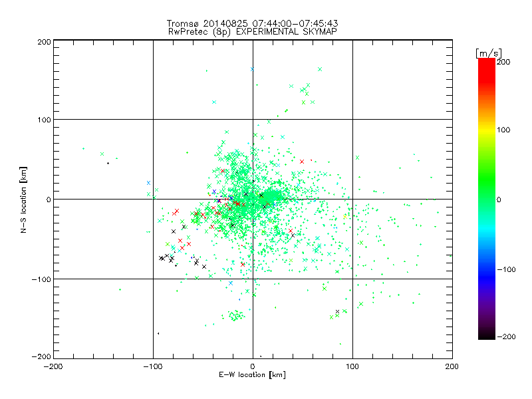Click the x-axis tick label "200"
The height and width of the screenshot is (399, 532).
[x=452, y=367]
